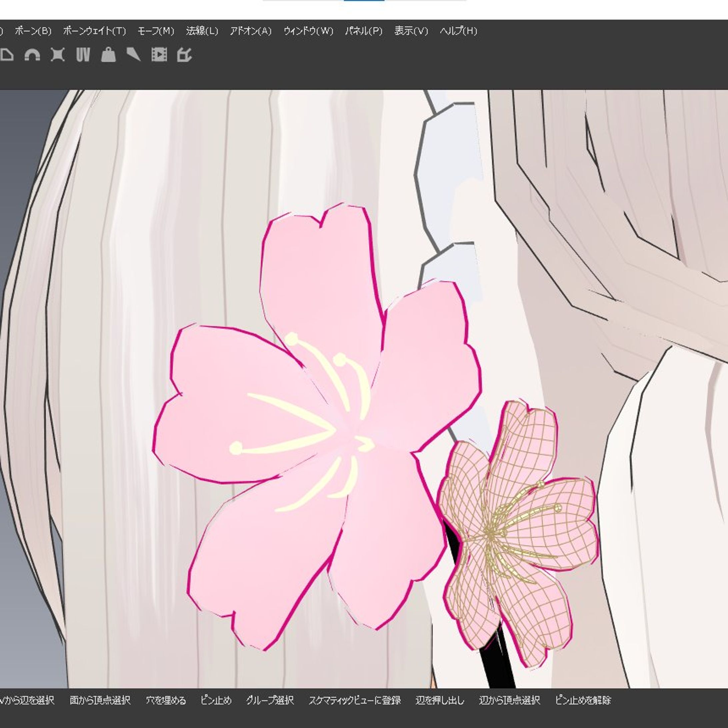Open the ボーン(B) menu

[x=33, y=31]
